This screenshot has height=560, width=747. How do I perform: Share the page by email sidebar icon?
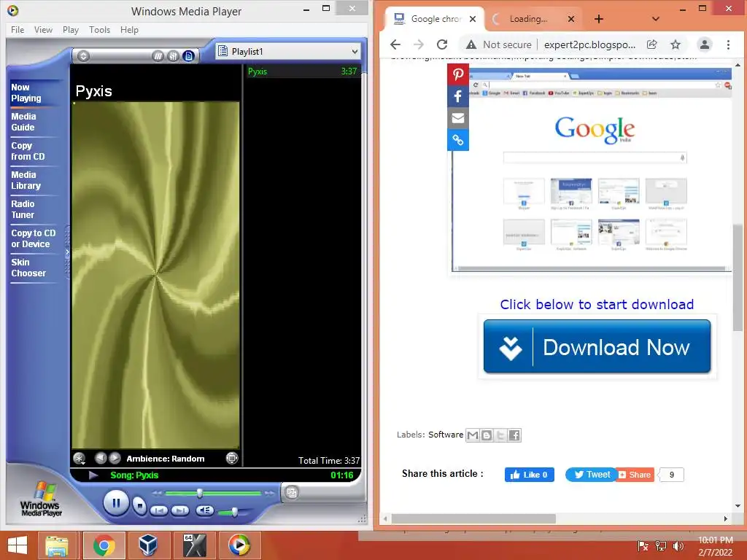458,118
